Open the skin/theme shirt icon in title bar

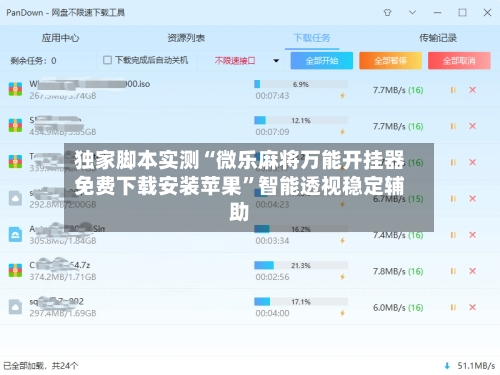387,13
